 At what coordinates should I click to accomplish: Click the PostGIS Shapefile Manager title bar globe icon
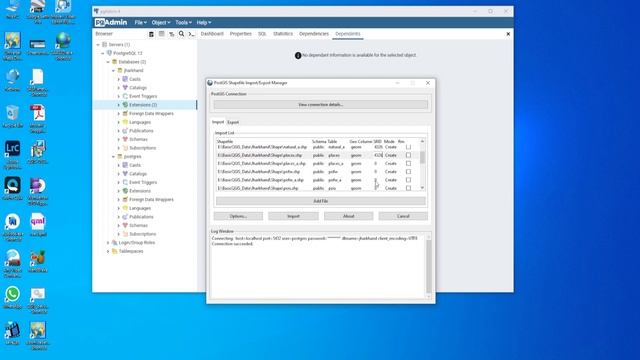210,83
